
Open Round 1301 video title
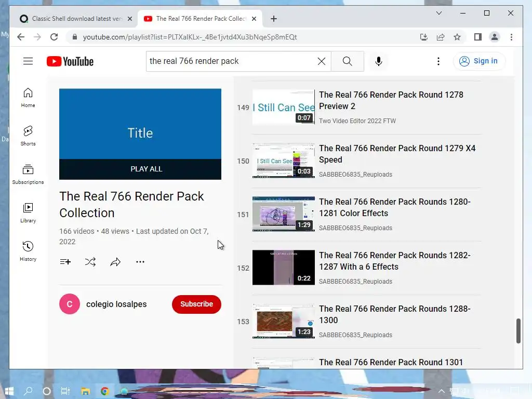point(391,362)
